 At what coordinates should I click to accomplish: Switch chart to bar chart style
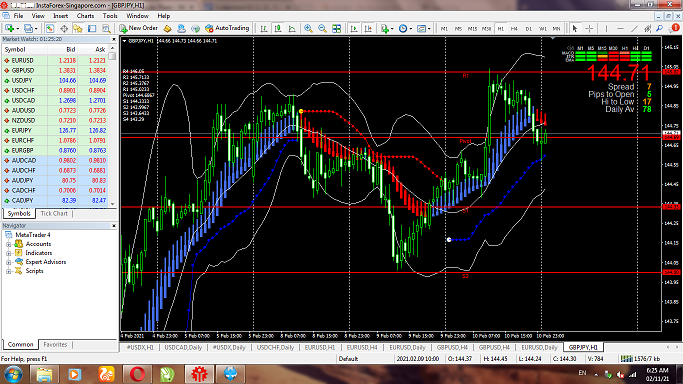pos(264,28)
